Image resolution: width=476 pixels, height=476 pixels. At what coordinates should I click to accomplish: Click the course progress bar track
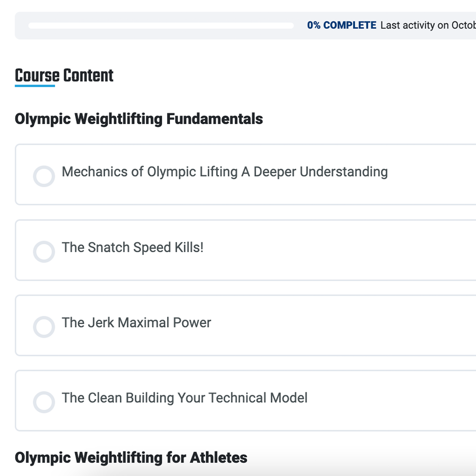161,26
